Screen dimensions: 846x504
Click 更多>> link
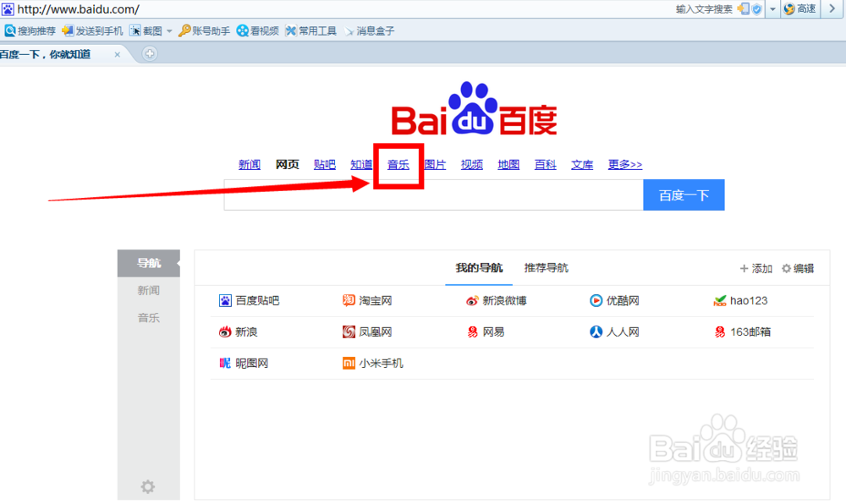point(625,164)
